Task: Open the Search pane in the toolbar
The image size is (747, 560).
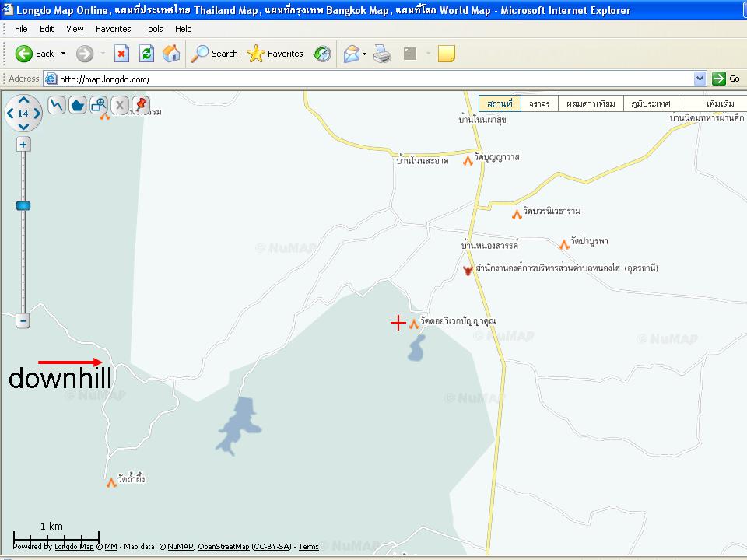Action: (214, 54)
